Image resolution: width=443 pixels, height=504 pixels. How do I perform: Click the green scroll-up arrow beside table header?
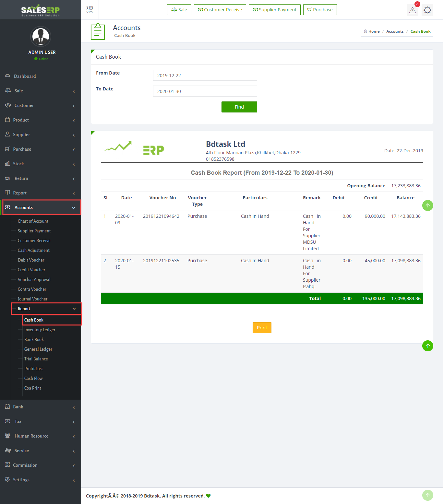click(x=427, y=205)
